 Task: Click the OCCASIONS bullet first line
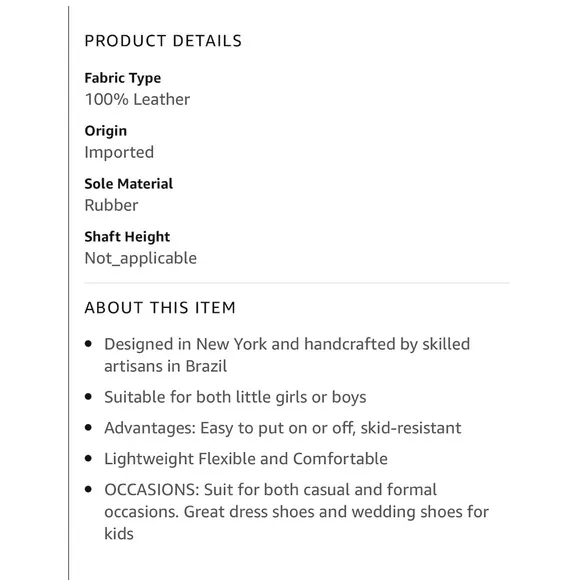270,490
